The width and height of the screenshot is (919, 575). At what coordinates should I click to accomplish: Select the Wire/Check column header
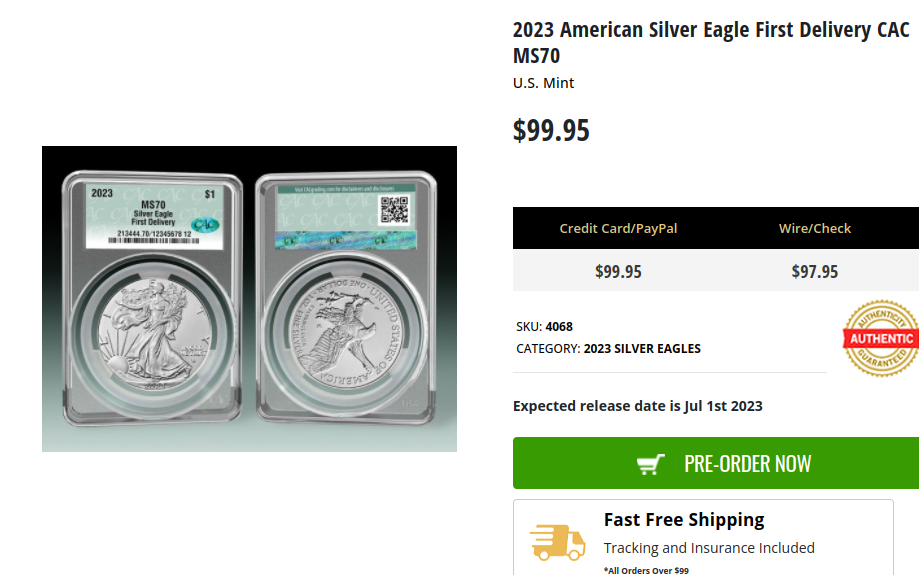click(x=815, y=229)
